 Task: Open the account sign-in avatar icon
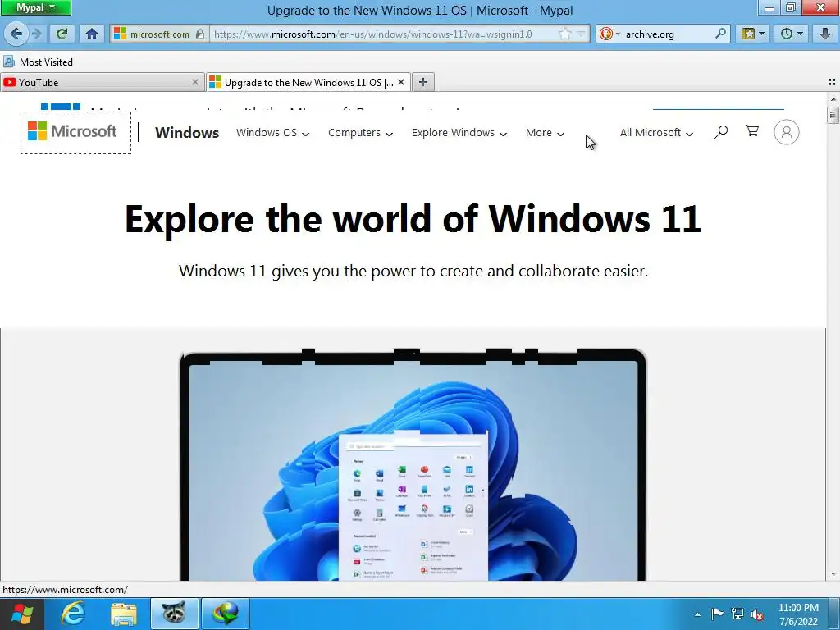[787, 132]
